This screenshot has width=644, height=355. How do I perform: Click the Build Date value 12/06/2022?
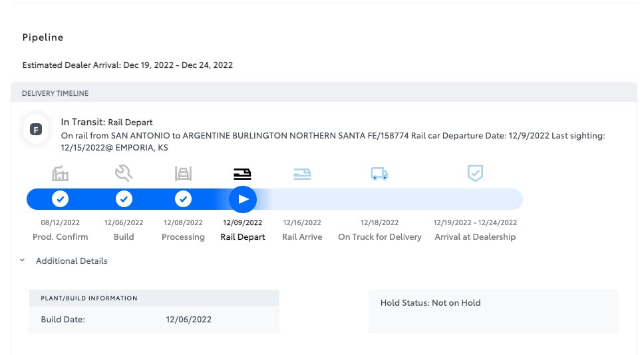[x=188, y=320]
